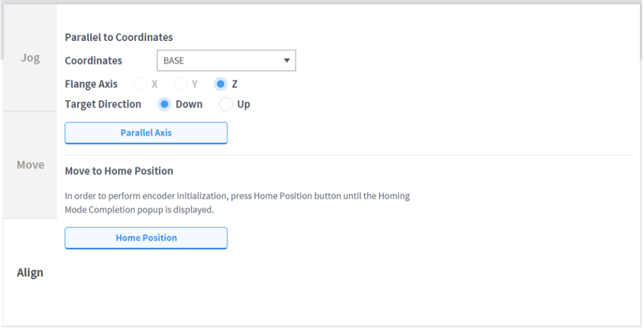Select the X flange axis radio button
The width and height of the screenshot is (644, 329).
pyautogui.click(x=140, y=84)
